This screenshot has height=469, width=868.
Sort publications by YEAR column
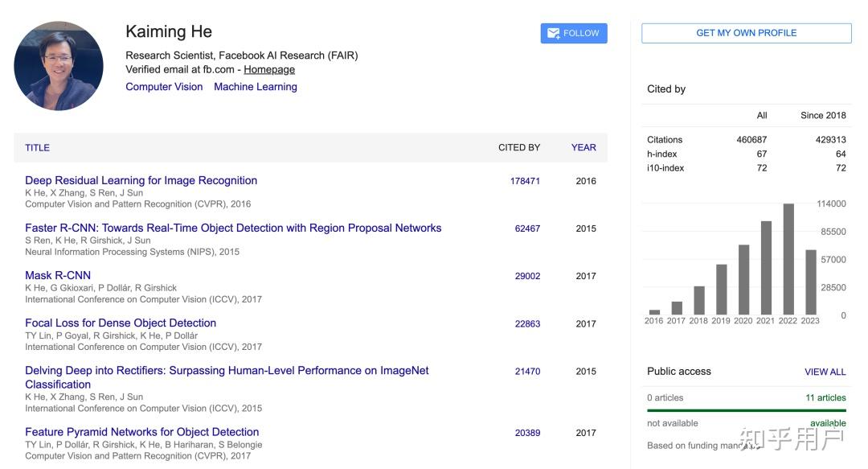tap(583, 148)
